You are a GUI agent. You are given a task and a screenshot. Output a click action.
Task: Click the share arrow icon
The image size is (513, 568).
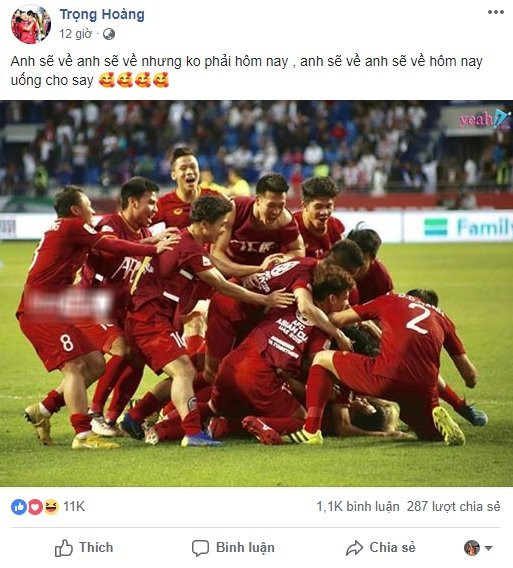(x=354, y=548)
